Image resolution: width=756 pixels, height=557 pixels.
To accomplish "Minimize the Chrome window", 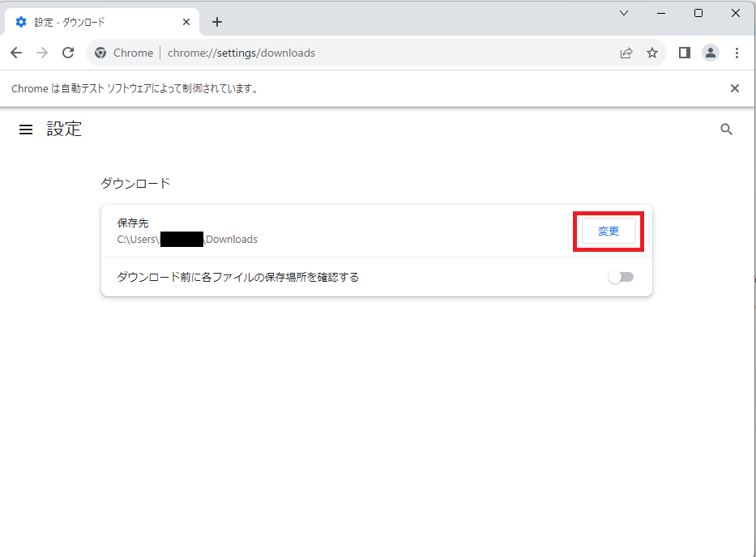I will [x=661, y=13].
